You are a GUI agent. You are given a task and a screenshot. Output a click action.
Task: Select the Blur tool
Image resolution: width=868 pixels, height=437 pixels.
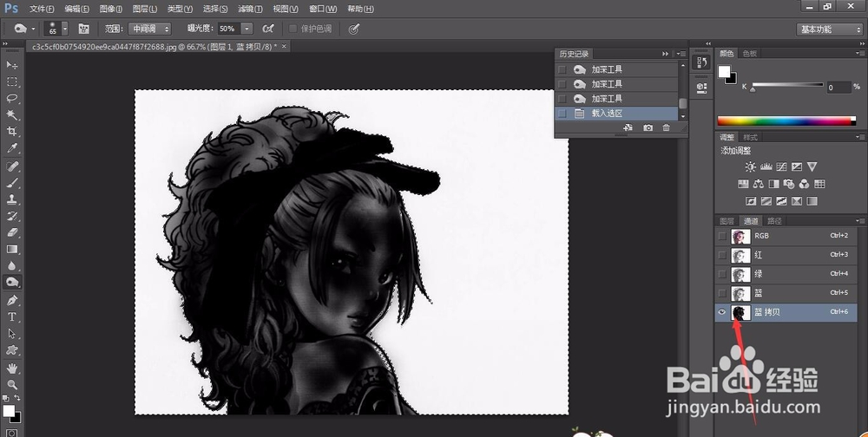pos(11,266)
